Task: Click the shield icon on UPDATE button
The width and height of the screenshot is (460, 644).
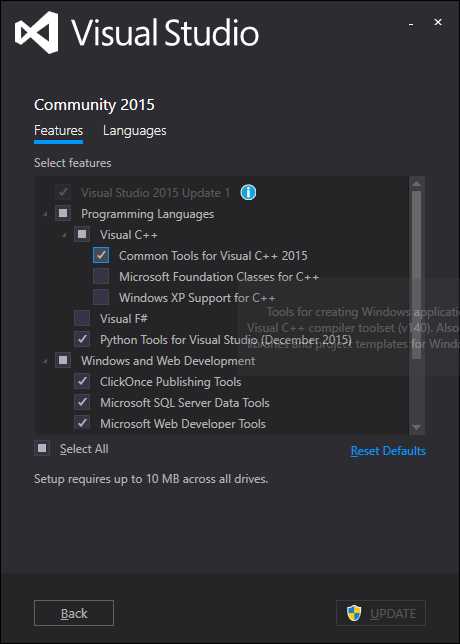Action: [354, 613]
